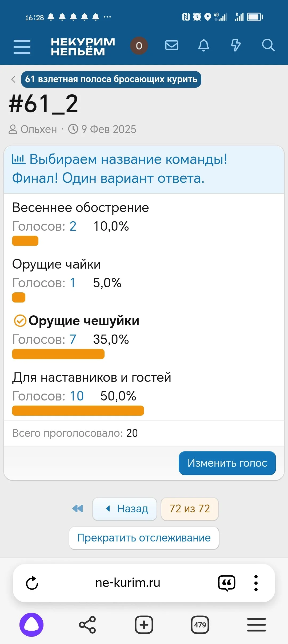Open new browser tab plus icon
Screen dimensions: 288x644
[144, 625]
